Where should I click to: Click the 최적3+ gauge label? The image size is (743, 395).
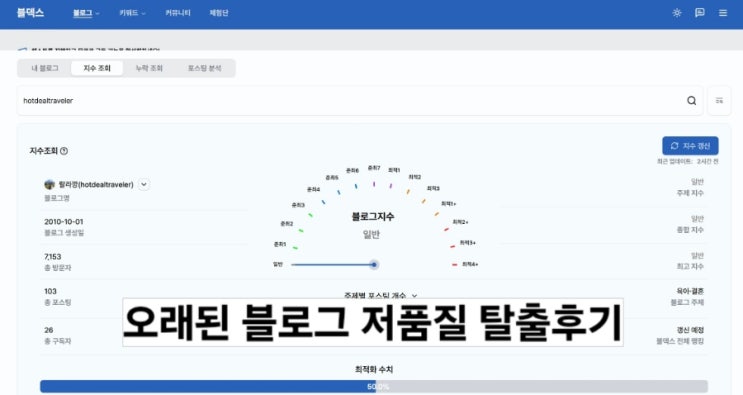tap(467, 243)
